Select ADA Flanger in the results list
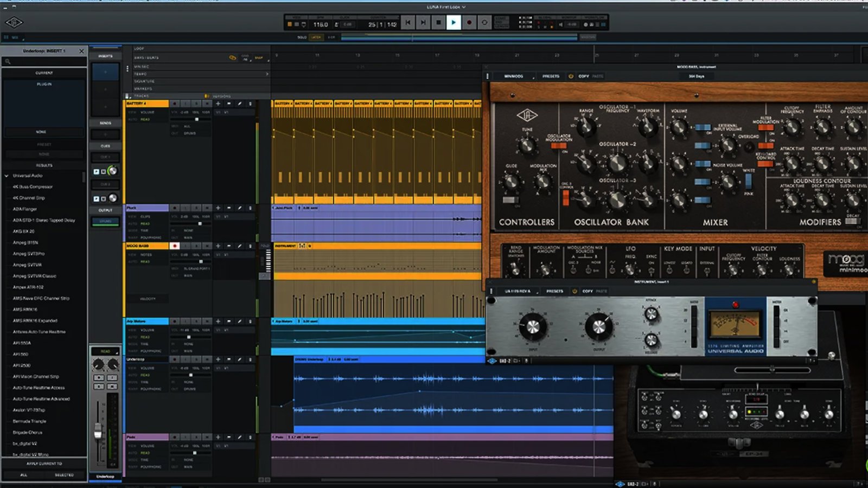Screen dimensions: 868x488 (x=25, y=209)
